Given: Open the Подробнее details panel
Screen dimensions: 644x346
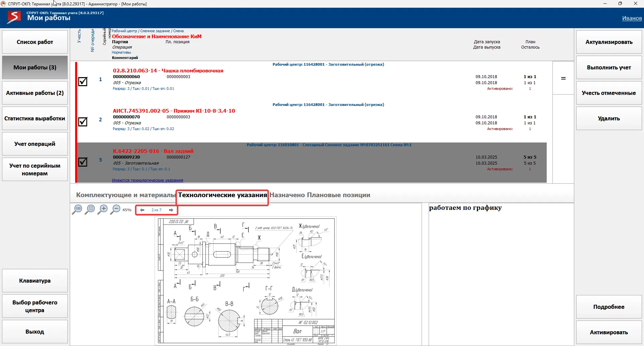Looking at the screenshot, I should pos(609,307).
